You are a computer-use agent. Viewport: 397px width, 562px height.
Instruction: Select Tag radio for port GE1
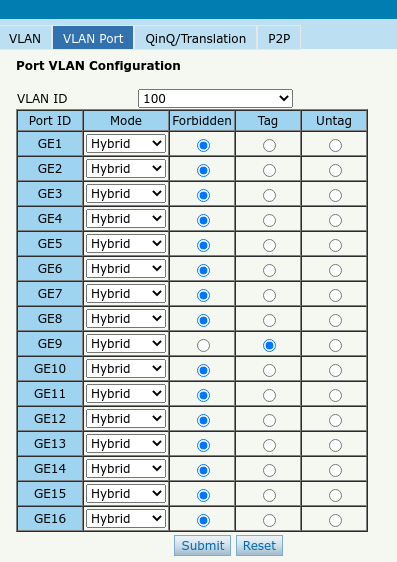[269, 146]
